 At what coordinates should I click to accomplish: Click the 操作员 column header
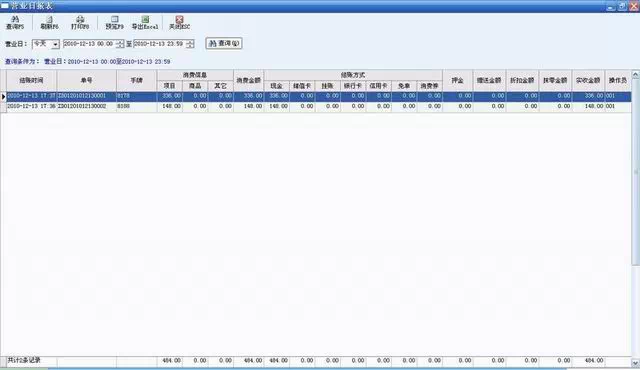pyautogui.click(x=618, y=80)
